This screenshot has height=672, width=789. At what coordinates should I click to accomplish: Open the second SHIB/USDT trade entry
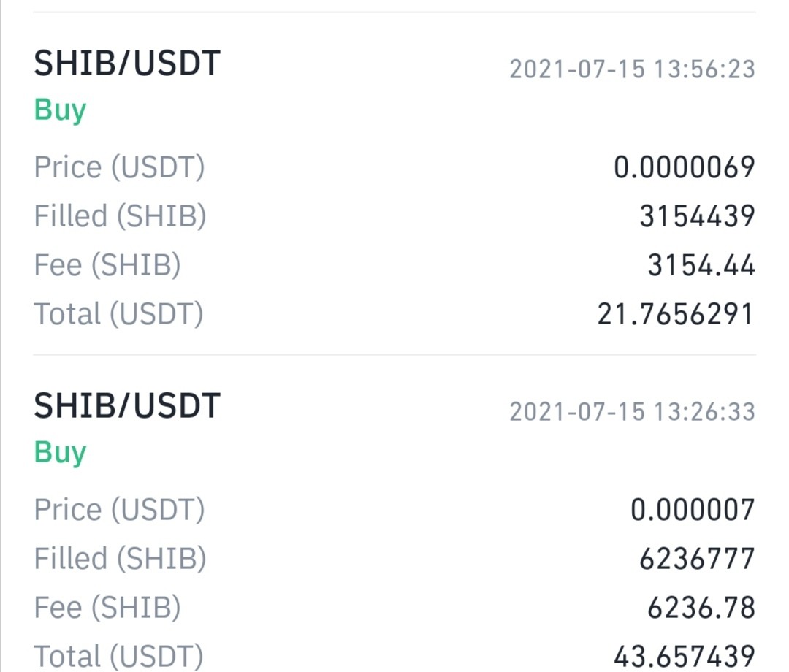click(x=394, y=513)
